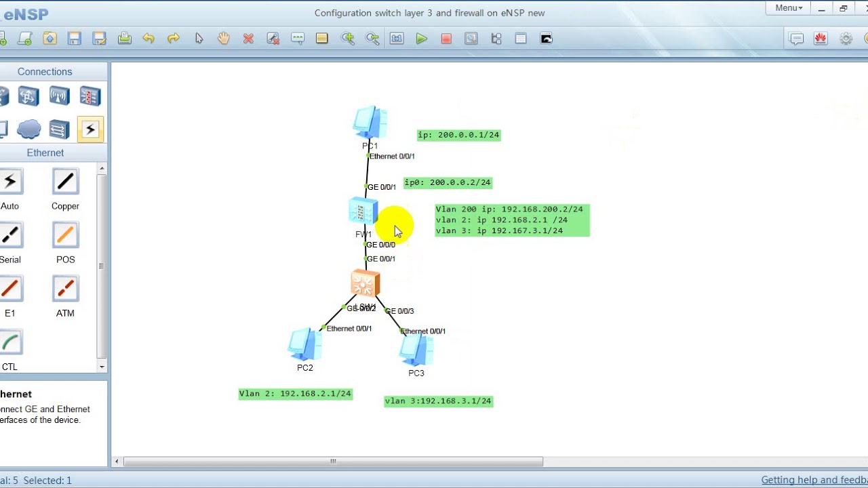Select the Copper cable tool
Viewport: 868px width, 488px height.
64,181
